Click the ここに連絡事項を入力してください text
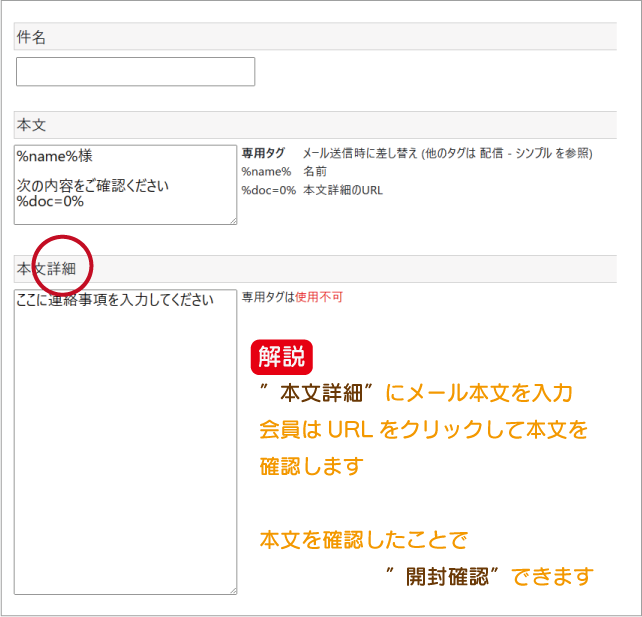The image size is (642, 617). pyautogui.click(x=115, y=299)
